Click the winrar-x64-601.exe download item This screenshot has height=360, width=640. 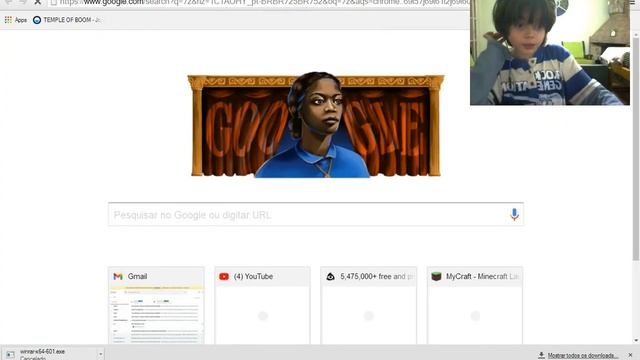point(49,354)
